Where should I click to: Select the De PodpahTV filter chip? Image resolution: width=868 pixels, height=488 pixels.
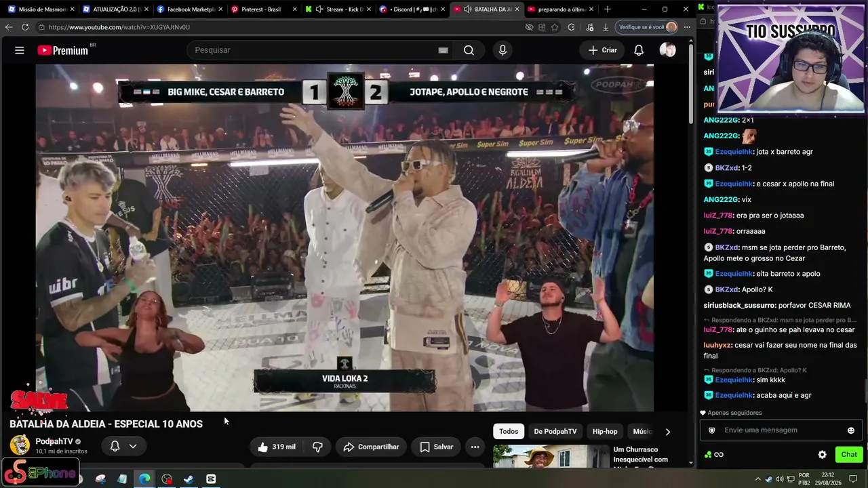coord(555,432)
